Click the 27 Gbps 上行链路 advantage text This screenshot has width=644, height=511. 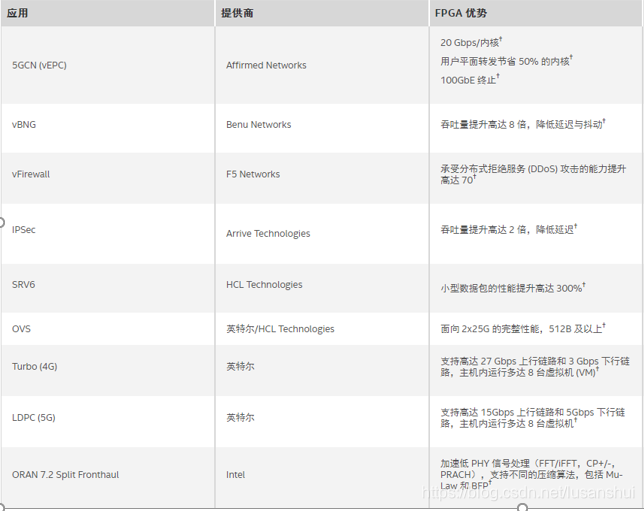[x=535, y=367]
